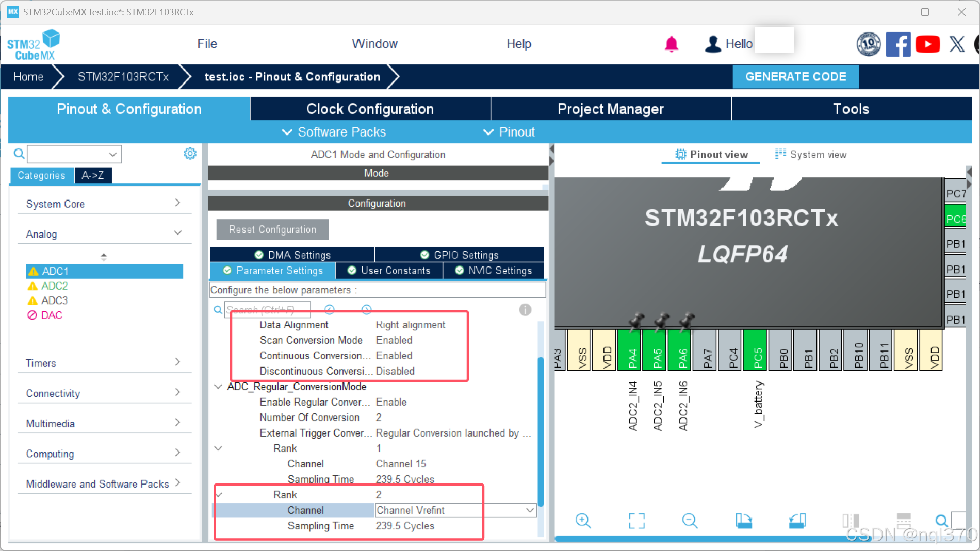
Task: Open the User Constants tab
Action: click(389, 271)
